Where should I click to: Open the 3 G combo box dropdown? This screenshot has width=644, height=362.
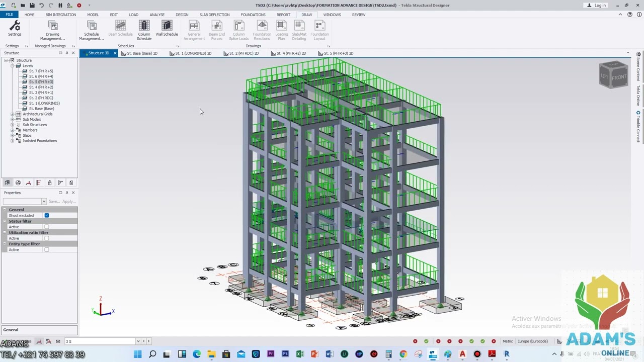(x=138, y=341)
